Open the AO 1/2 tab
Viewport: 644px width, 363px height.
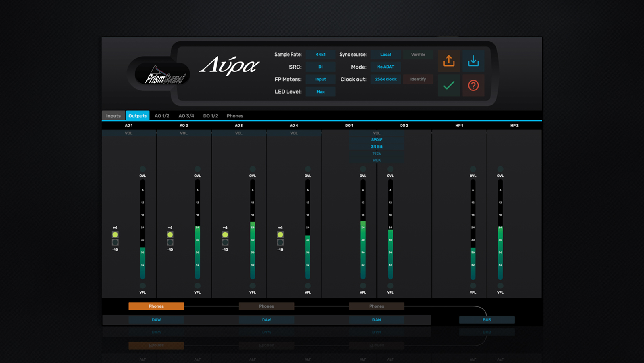point(162,116)
